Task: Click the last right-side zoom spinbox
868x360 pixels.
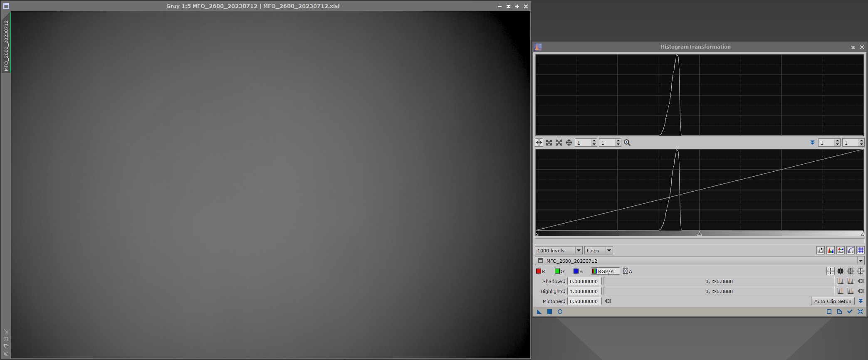Action: [x=853, y=143]
